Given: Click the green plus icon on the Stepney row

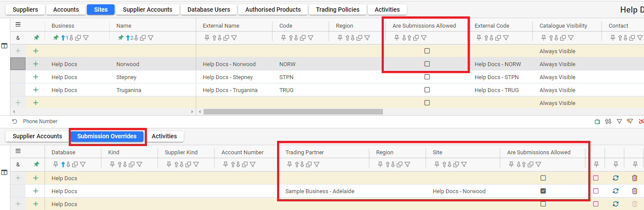Looking at the screenshot, I should point(36,77).
